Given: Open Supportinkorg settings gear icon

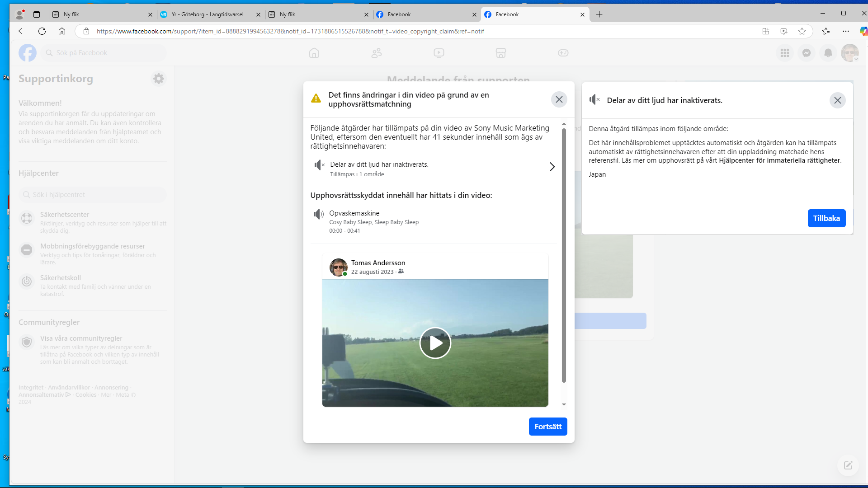Looking at the screenshot, I should 159,79.
